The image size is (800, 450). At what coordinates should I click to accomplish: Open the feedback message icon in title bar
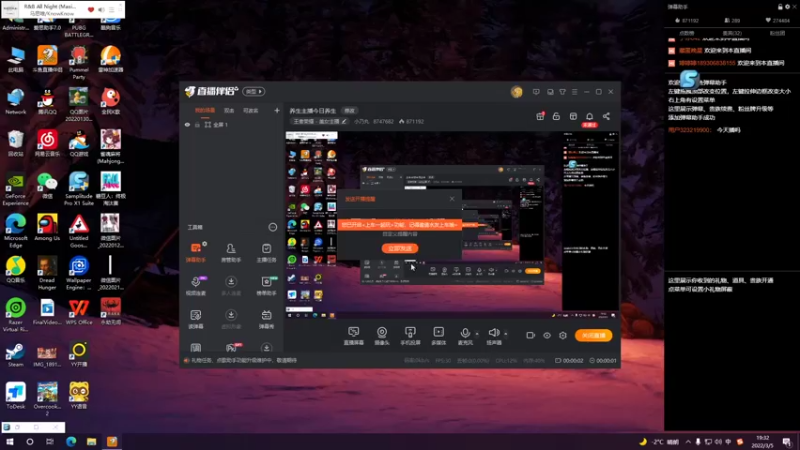(x=536, y=92)
